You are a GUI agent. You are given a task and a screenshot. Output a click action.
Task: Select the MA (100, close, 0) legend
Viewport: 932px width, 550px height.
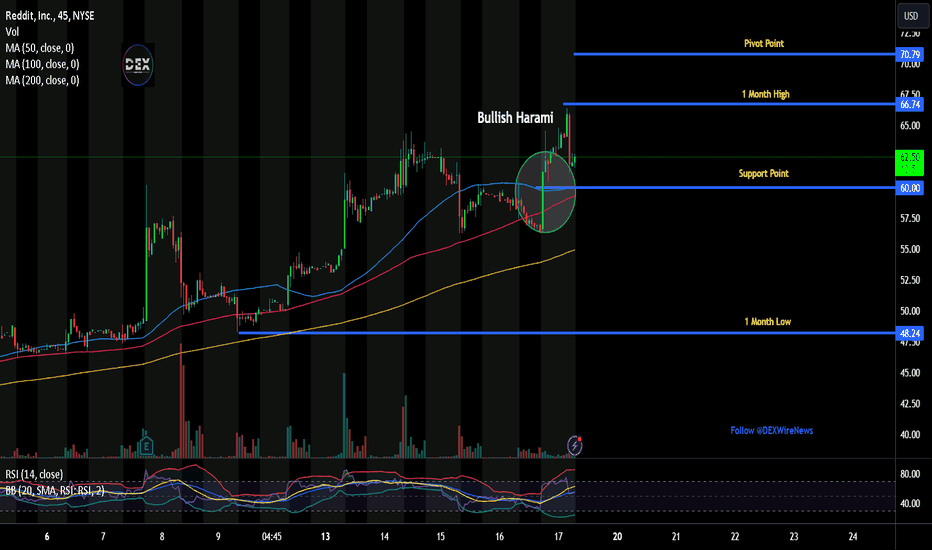[x=42, y=64]
